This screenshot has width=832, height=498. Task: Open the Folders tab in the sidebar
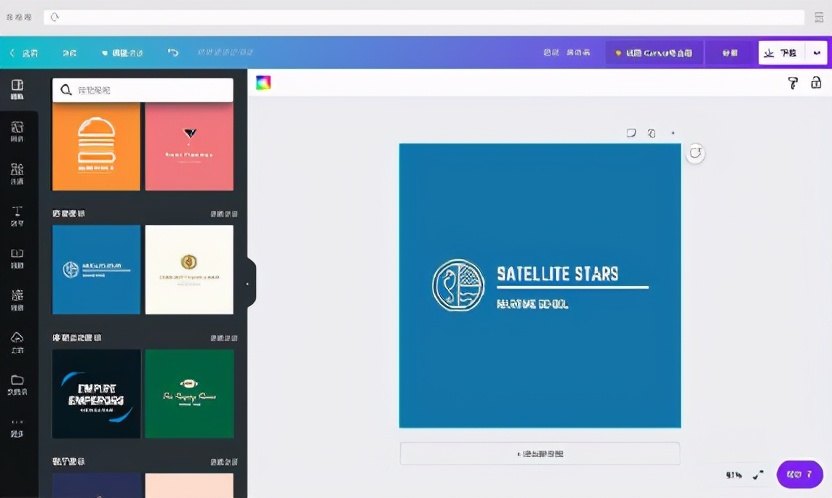[17, 385]
